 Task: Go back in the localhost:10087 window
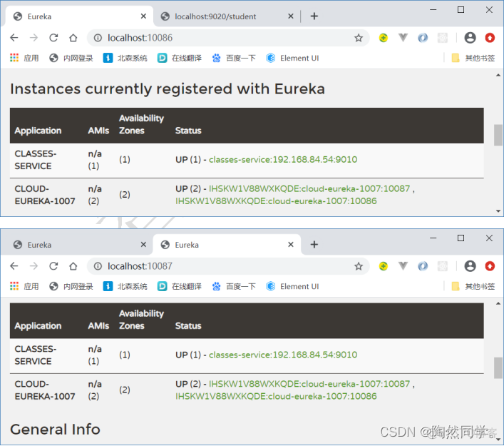click(x=14, y=266)
